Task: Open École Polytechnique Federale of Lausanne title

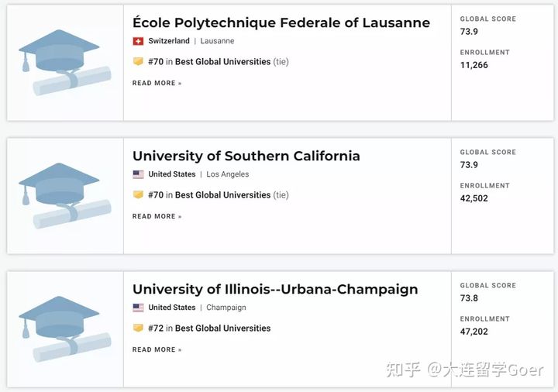Action: point(281,22)
